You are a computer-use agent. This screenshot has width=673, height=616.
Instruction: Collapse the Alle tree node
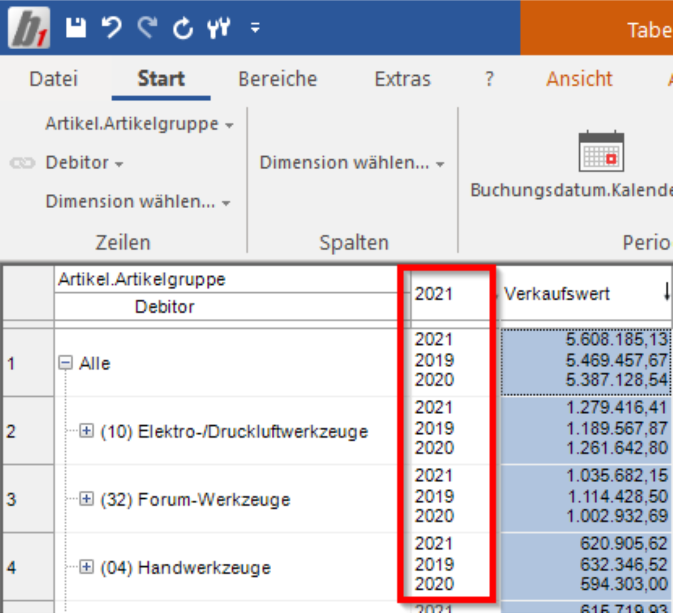click(x=65, y=363)
